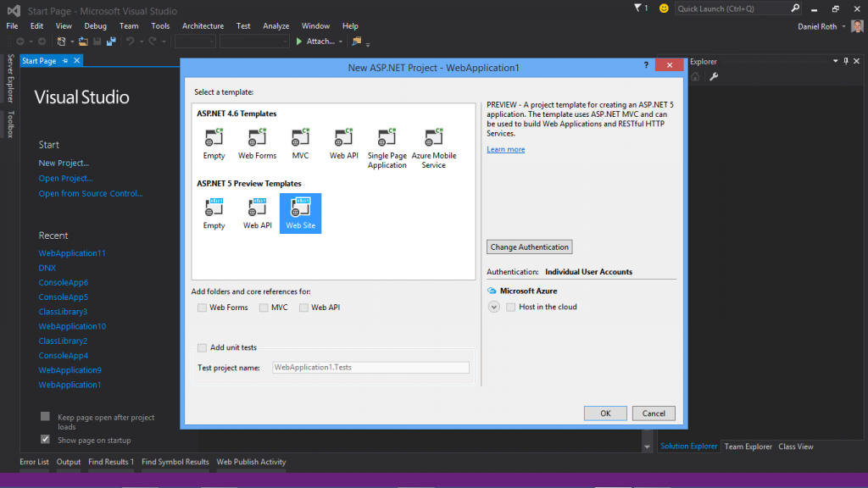
Task: Toggle Keep page open after project loads
Action: [45, 417]
